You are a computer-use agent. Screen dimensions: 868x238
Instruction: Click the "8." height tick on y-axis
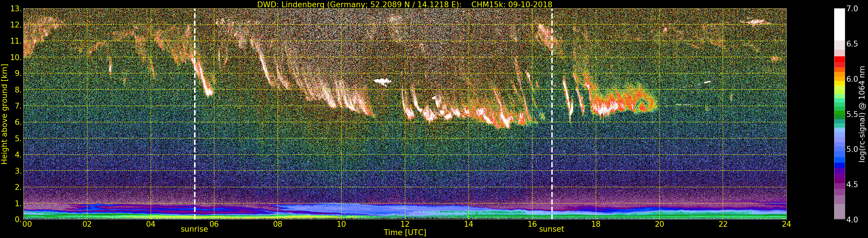pos(18,90)
